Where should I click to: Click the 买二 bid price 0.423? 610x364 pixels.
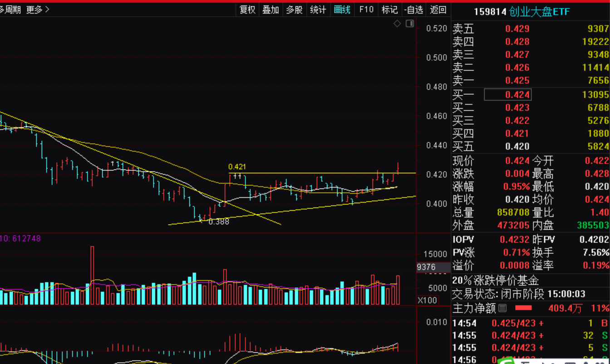(517, 108)
